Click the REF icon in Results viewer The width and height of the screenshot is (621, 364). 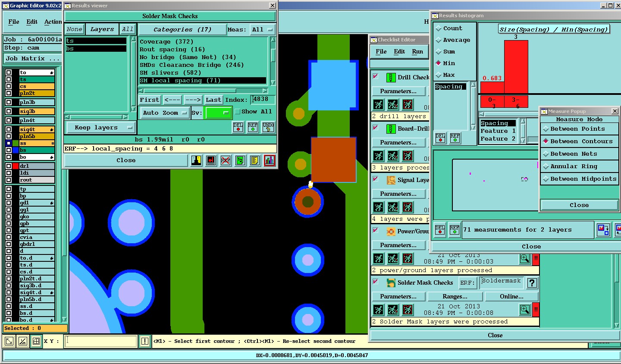[253, 127]
